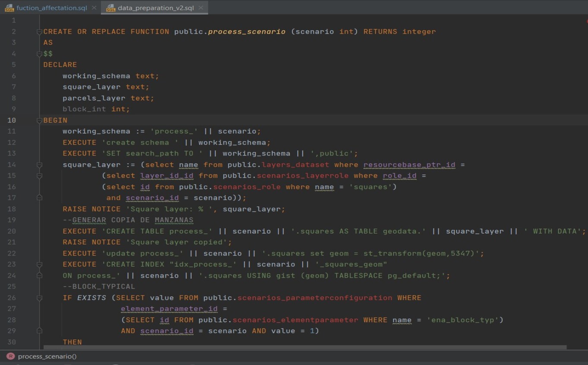Click line number 10 in the gutter
The width and height of the screenshot is (588, 365).
[11, 120]
